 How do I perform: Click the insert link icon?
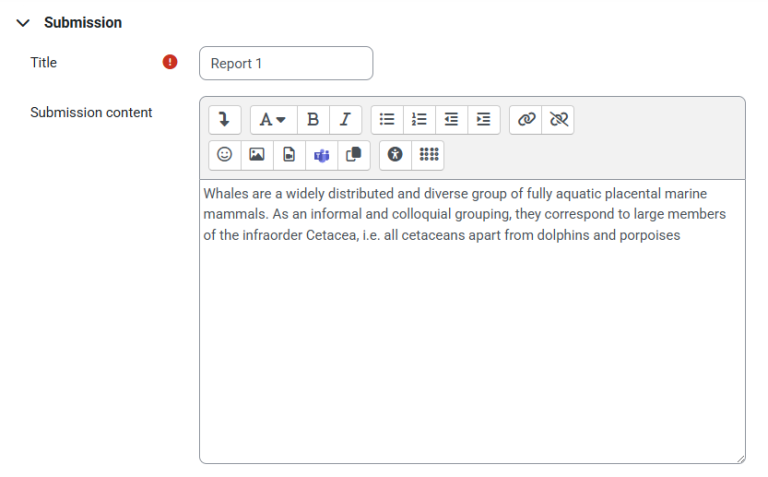click(x=526, y=119)
